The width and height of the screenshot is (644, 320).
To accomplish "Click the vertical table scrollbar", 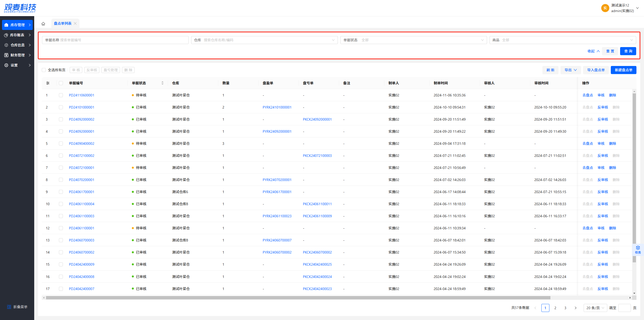I will [634, 177].
